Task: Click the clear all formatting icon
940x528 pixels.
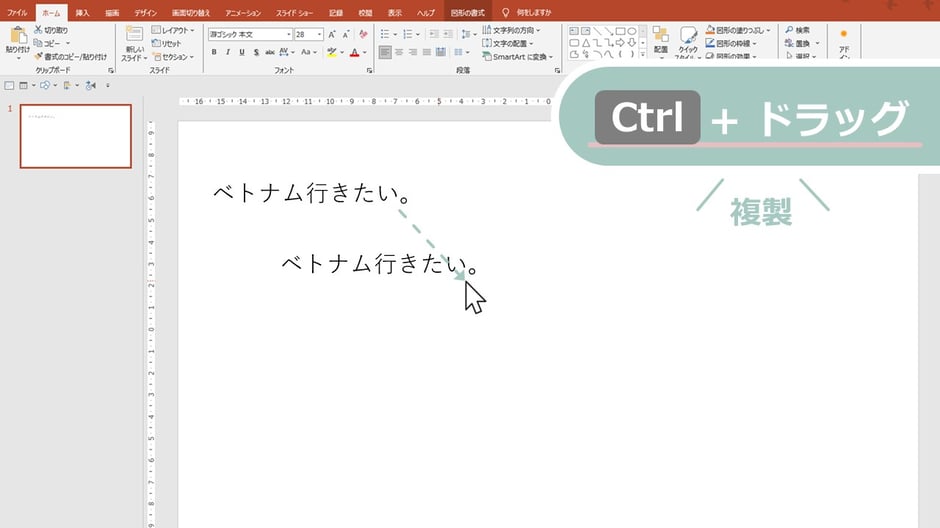Action: pyautogui.click(x=365, y=34)
